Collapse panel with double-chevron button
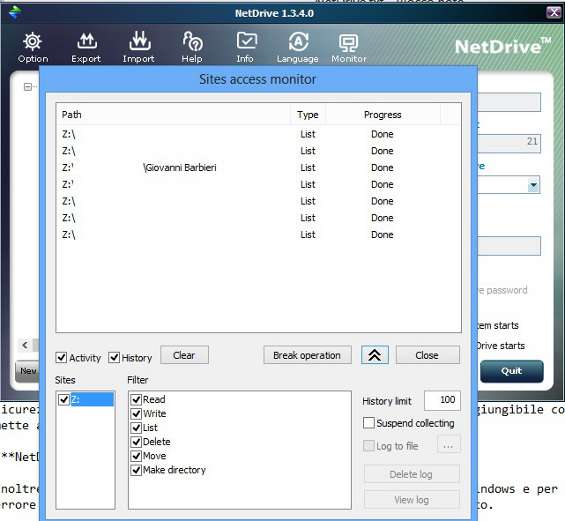This screenshot has height=521, width=565. click(375, 355)
